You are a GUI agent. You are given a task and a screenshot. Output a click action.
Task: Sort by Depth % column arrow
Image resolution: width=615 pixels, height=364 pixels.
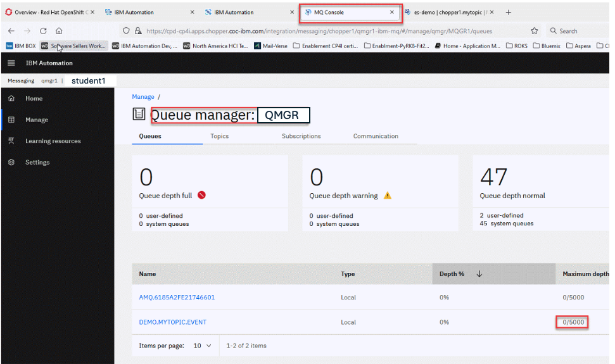(479, 274)
